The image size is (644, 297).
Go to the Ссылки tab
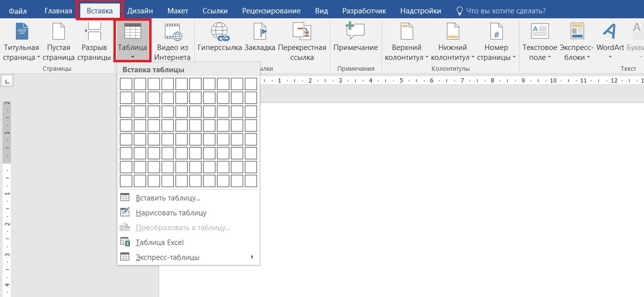pyautogui.click(x=215, y=11)
